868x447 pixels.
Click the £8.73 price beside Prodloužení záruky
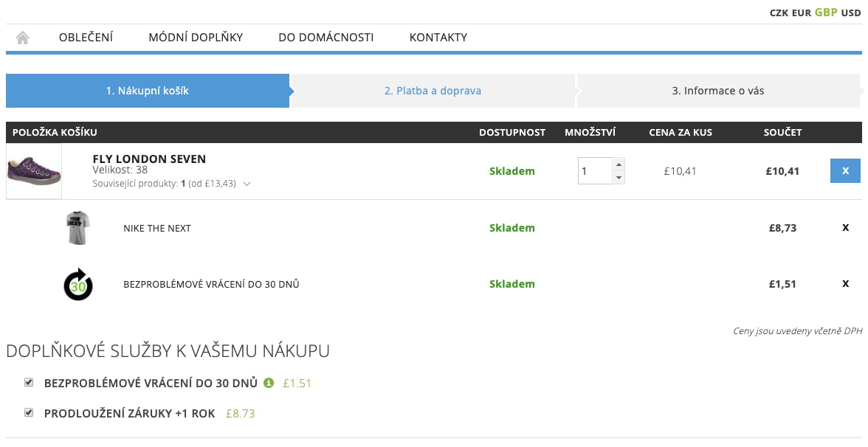[x=241, y=413]
